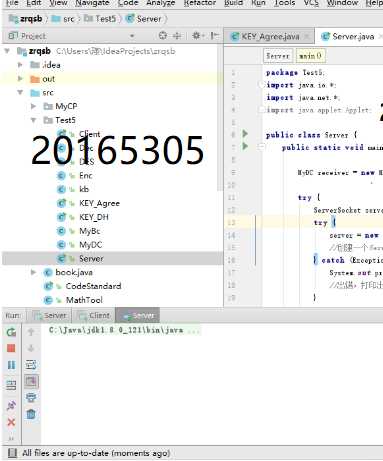383x461 pixels.
Task: Open the Build menu
Action: tap(233, 3)
